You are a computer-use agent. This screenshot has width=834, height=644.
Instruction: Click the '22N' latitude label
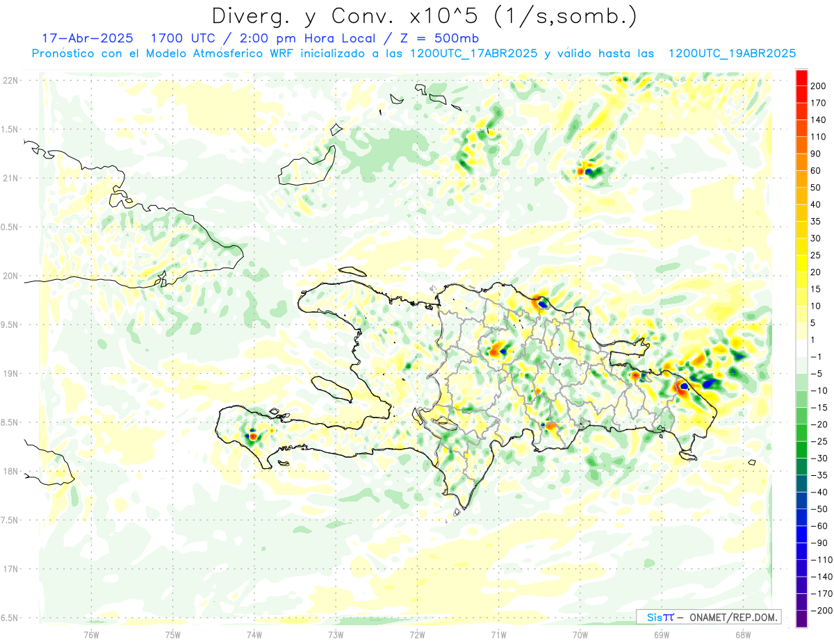[10, 81]
